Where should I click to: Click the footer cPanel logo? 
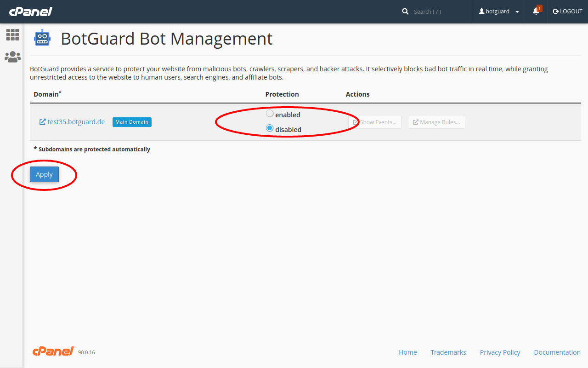pos(53,351)
